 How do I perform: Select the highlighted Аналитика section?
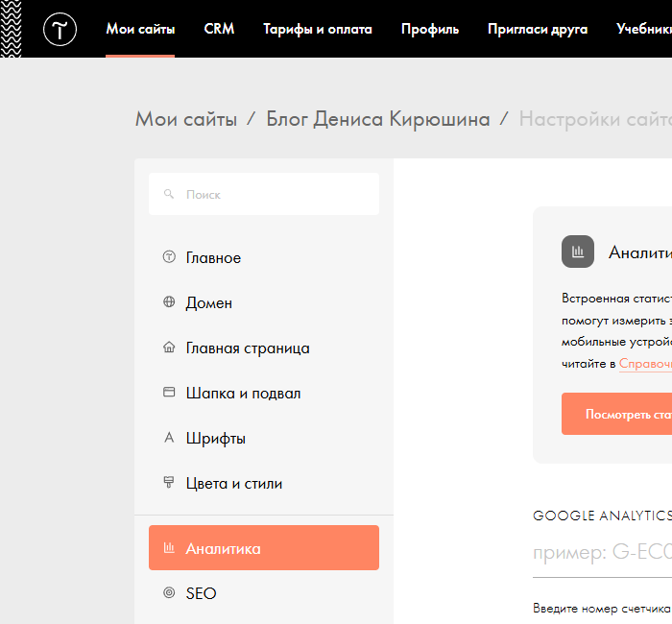[x=264, y=548]
